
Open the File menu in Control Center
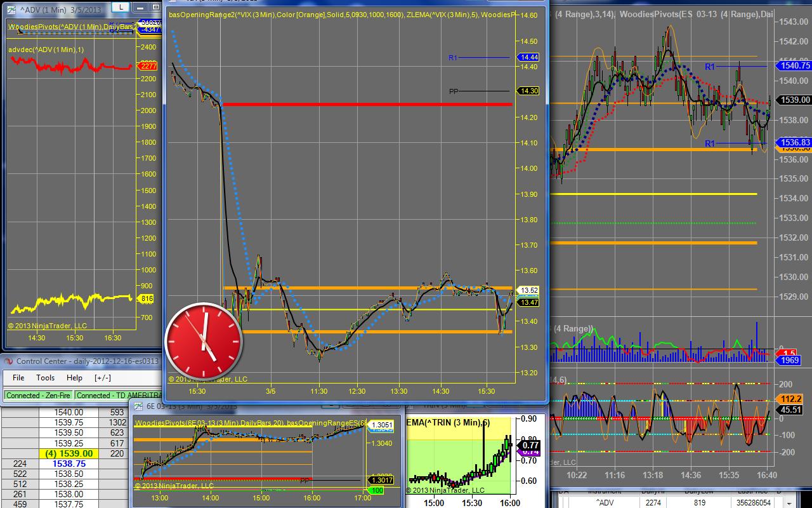coord(18,377)
